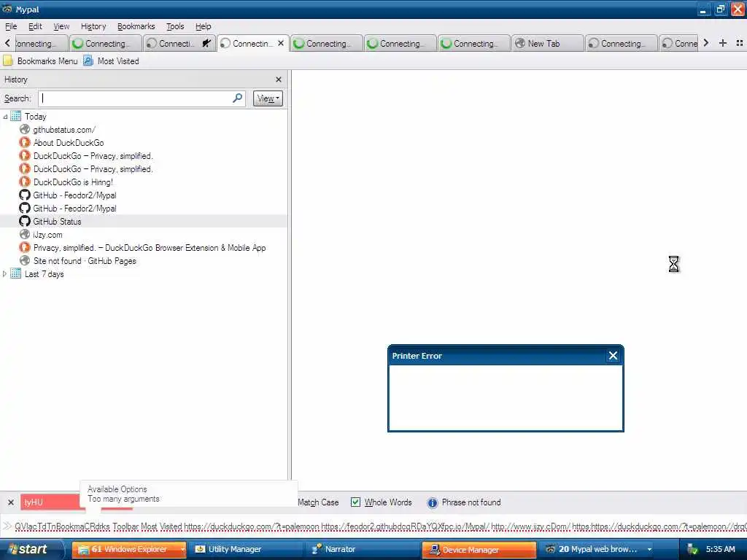This screenshot has height=560, width=747.
Task: Click DuckDuckGo icon beside About DuckDuckGo
Action: pos(25,143)
